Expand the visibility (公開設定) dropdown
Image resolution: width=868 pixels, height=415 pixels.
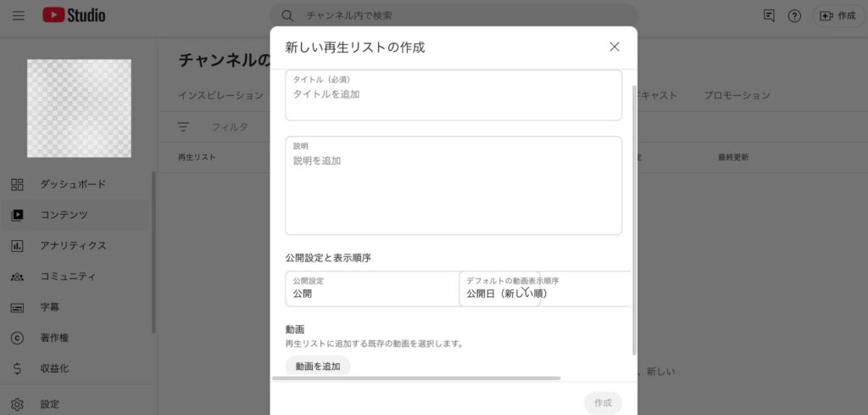[371, 289]
